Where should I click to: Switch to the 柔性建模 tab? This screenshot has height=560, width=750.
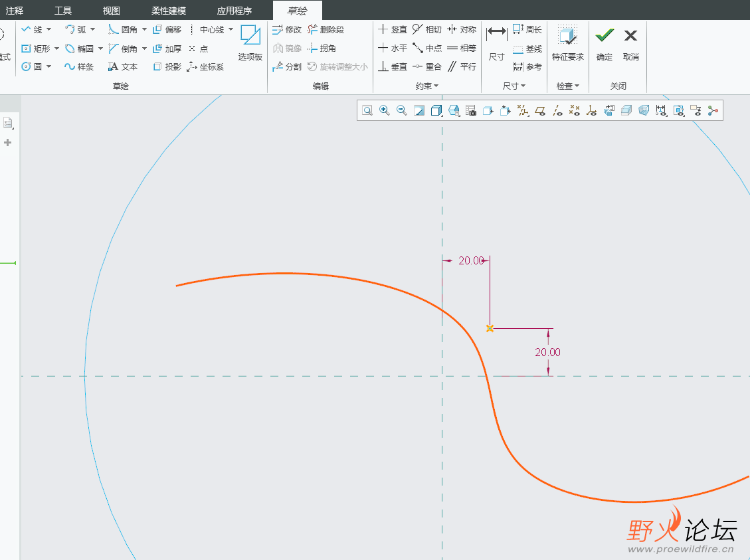pyautogui.click(x=169, y=11)
